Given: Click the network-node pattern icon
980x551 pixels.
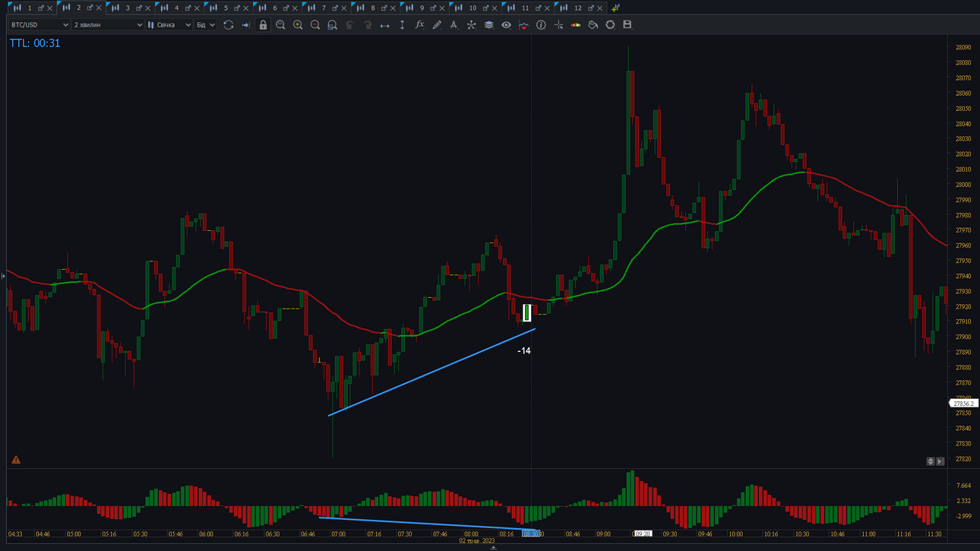Looking at the screenshot, I should point(471,25).
